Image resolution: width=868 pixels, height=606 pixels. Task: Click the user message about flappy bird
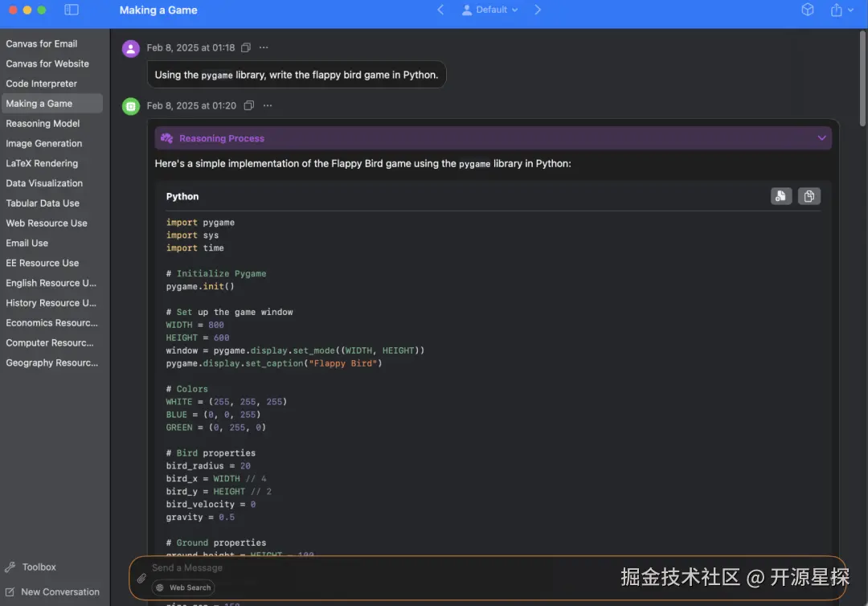[x=296, y=75]
